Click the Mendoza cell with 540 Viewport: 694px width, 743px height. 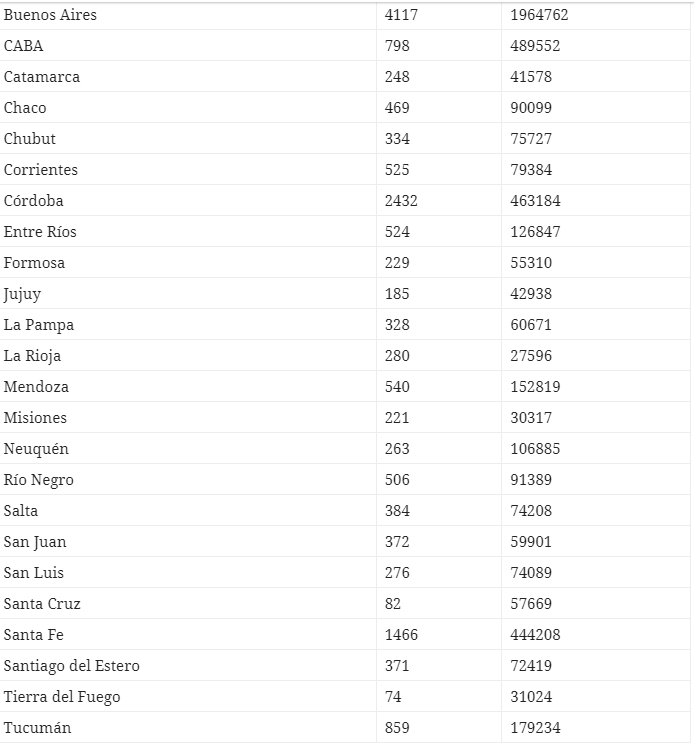(x=397, y=387)
